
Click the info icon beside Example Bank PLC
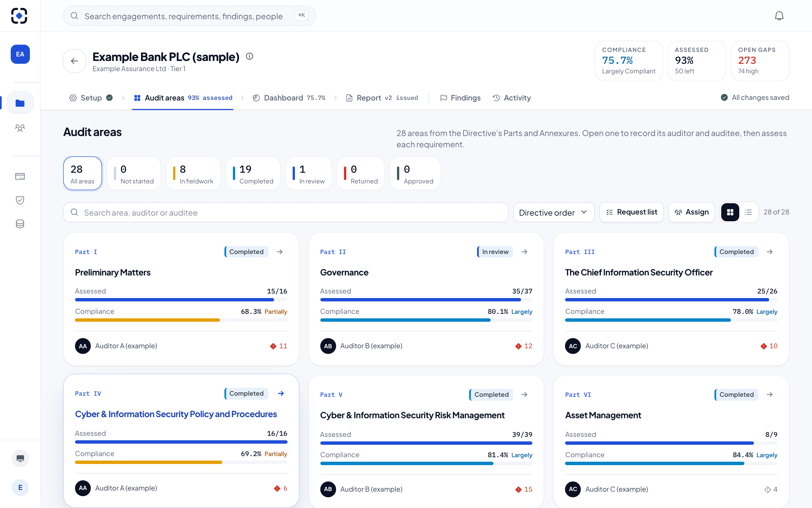pos(249,56)
